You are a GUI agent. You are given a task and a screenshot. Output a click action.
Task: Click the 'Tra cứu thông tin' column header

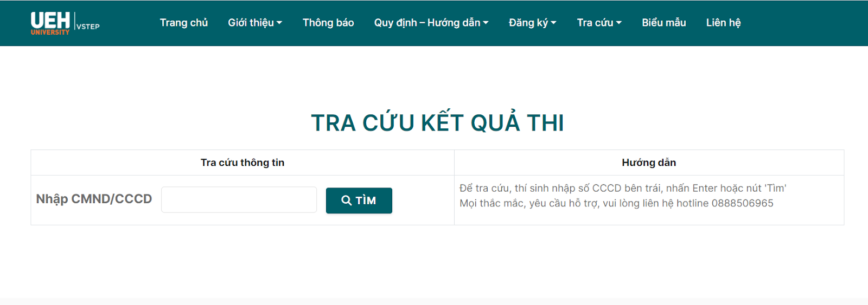click(x=242, y=163)
